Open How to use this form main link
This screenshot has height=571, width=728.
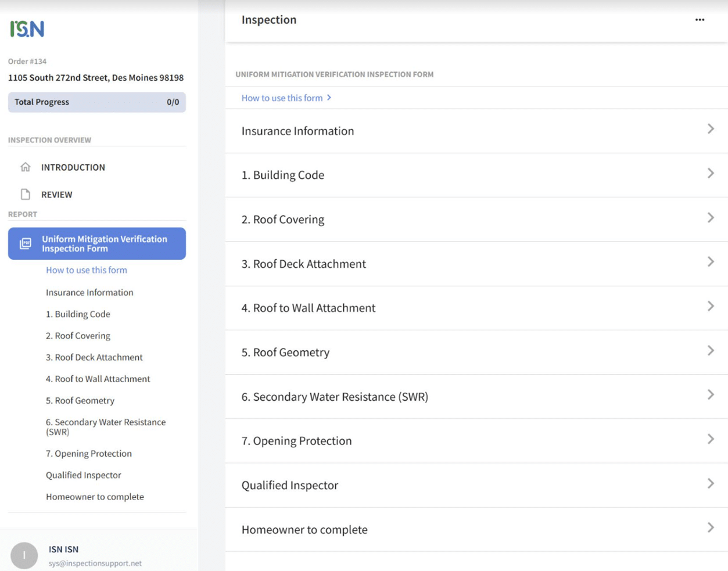pyautogui.click(x=282, y=98)
